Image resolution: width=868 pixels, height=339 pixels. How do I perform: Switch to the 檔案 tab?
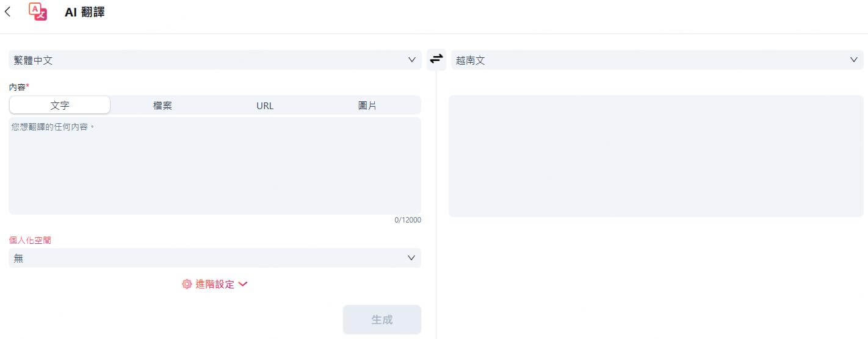point(162,105)
